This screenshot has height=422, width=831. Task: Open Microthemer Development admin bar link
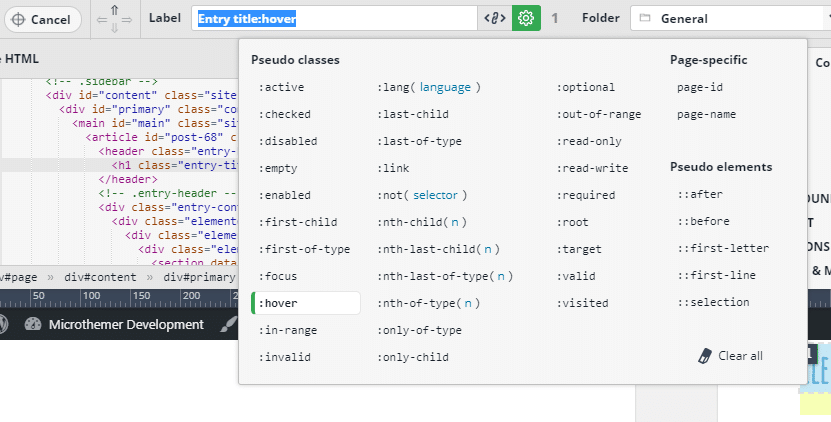point(126,324)
